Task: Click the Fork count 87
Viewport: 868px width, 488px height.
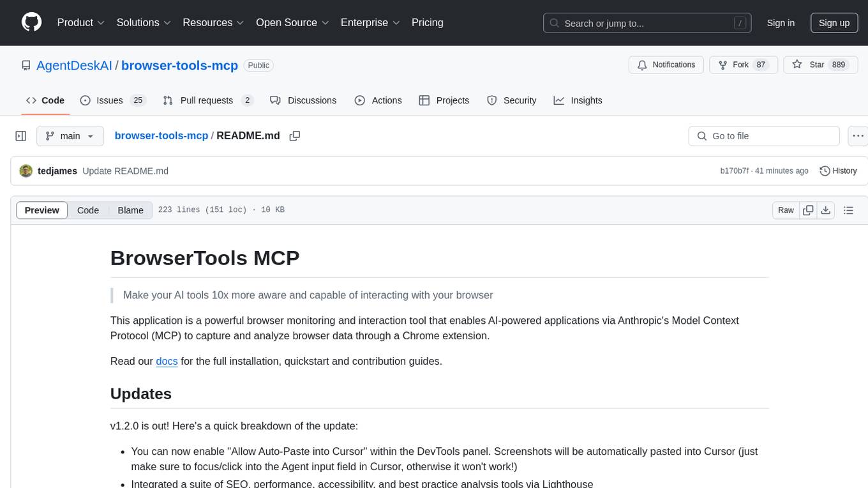Action: [x=760, y=65]
